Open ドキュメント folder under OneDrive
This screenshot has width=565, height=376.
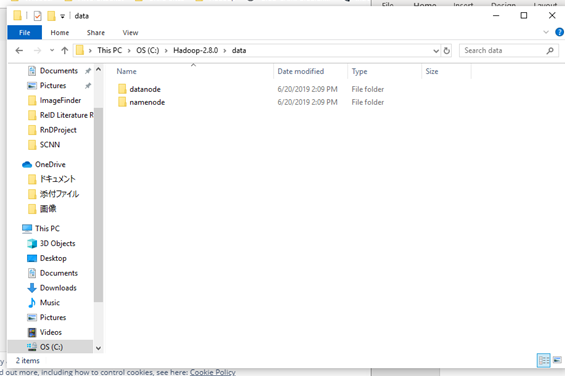click(x=57, y=179)
